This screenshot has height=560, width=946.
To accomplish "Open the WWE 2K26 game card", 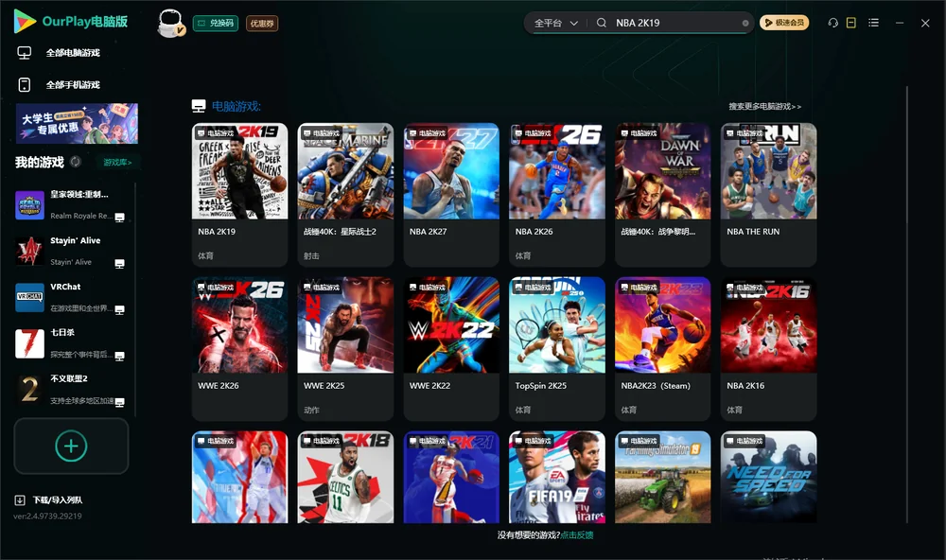I will [239, 348].
